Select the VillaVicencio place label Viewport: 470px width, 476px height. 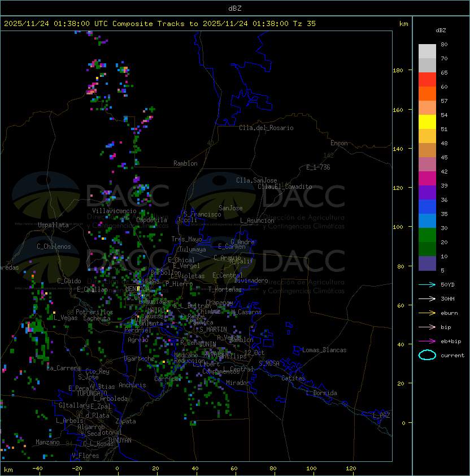coord(114,211)
